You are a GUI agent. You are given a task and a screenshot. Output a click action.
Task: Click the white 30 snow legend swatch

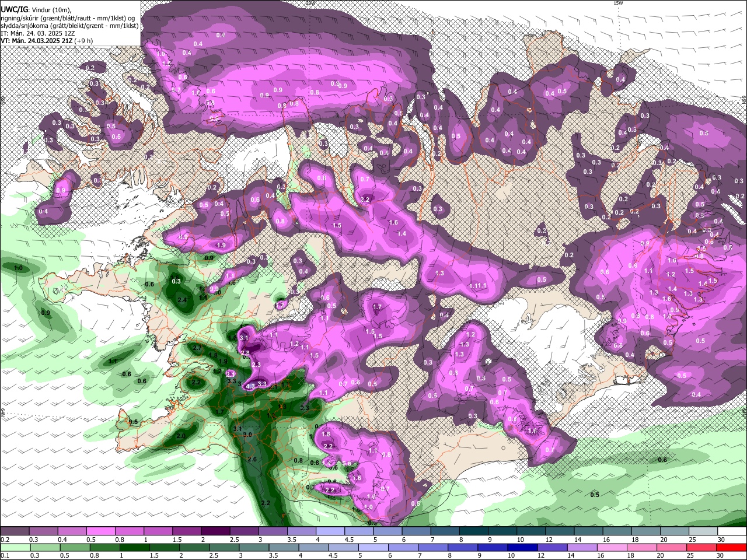(x=732, y=531)
